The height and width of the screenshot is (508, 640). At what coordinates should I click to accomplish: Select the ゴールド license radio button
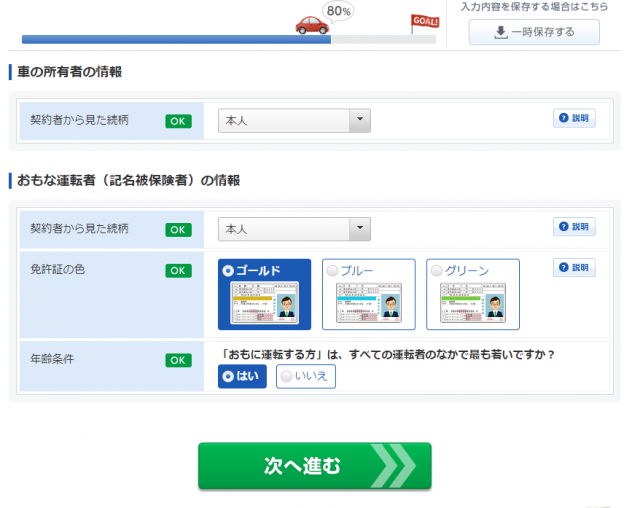228,270
